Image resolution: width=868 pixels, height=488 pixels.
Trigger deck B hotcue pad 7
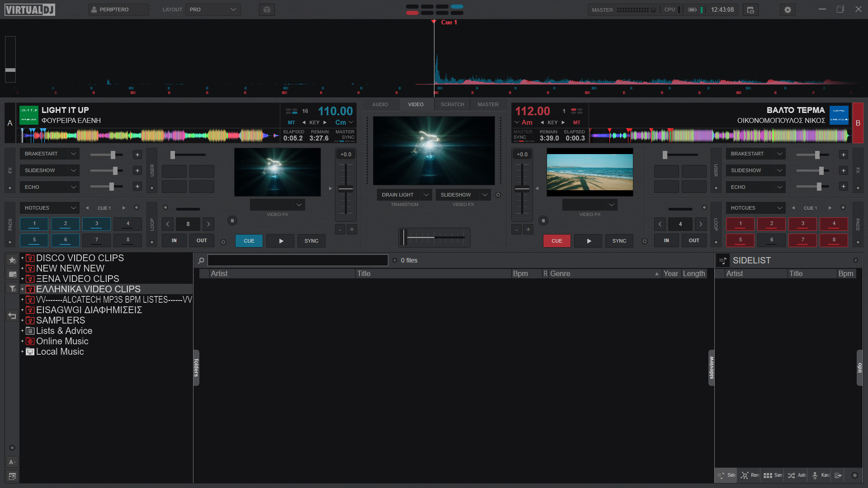coord(803,240)
